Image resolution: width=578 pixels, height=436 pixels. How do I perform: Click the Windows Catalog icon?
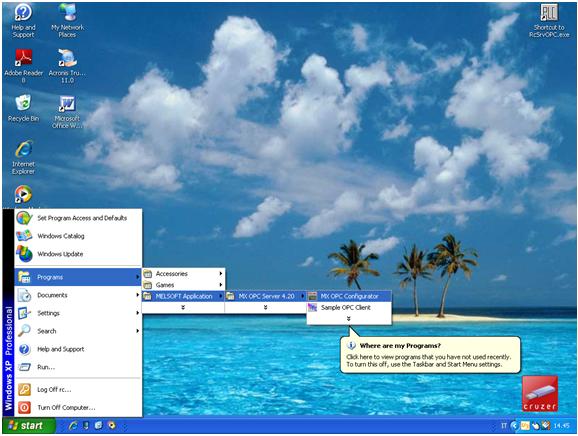[x=24, y=236]
